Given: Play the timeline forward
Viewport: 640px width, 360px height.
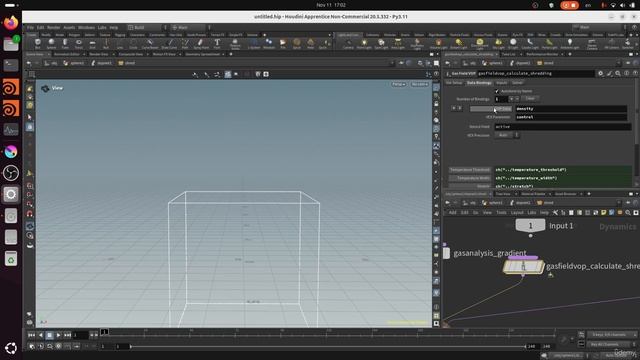Looking at the screenshot, I should pos(58,335).
